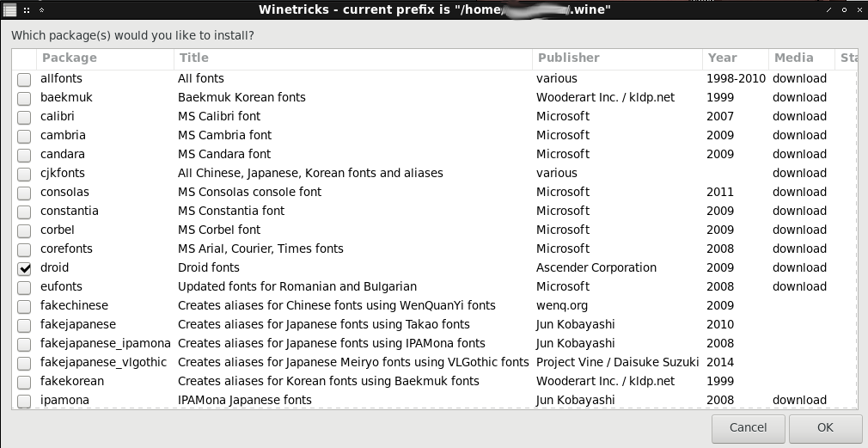Select 'Creates aliases for Korean fonts using Baekmuk fonts'

(328, 381)
